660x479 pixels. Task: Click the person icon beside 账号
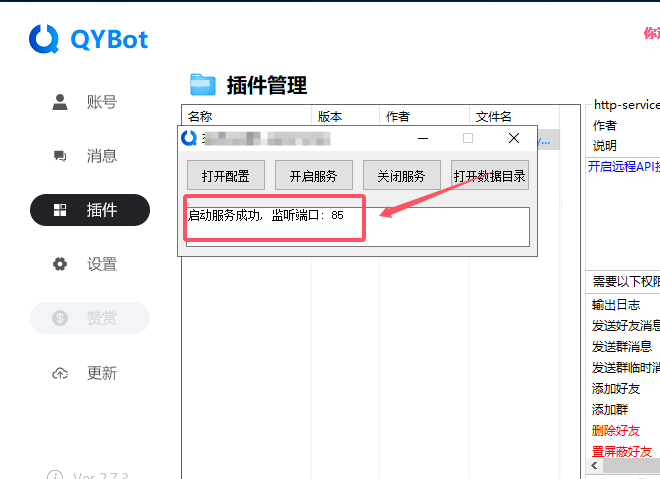pyautogui.click(x=60, y=102)
